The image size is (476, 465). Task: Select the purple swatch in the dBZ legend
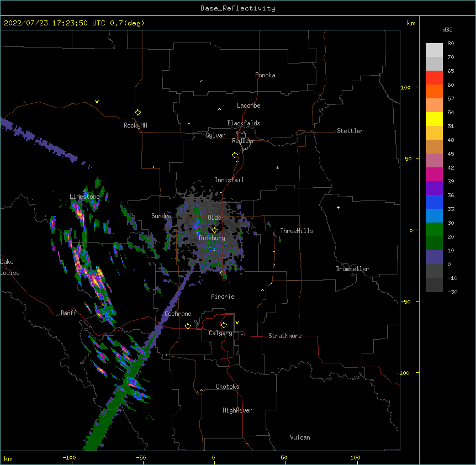434,188
